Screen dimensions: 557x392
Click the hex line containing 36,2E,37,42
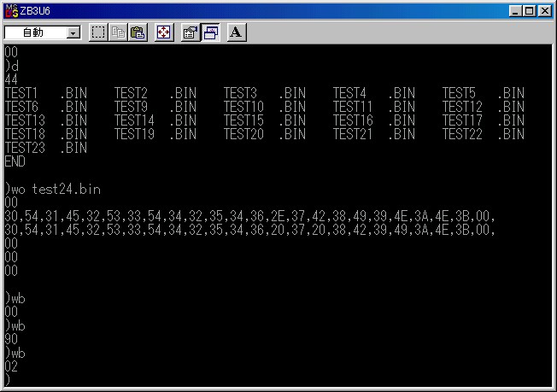point(249,216)
